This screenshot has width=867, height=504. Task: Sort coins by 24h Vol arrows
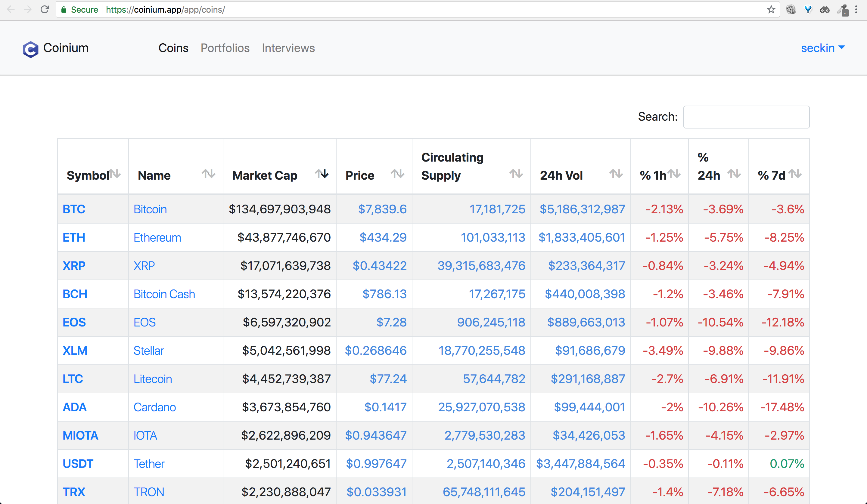616,174
